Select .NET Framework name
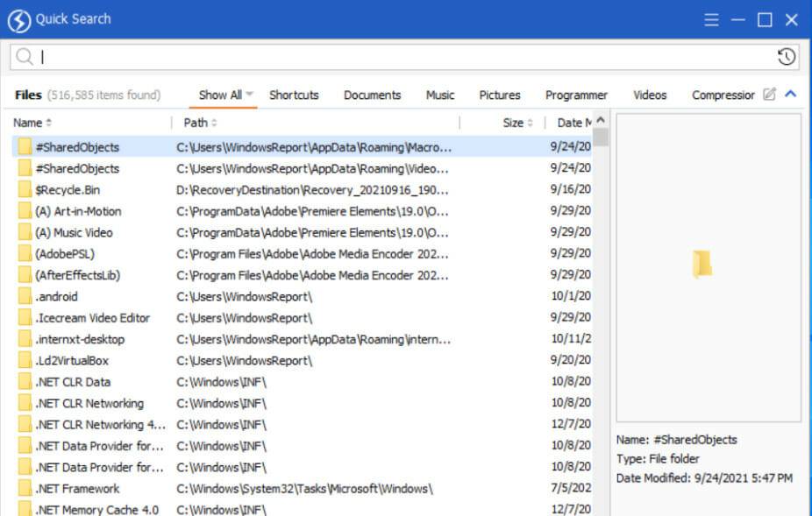This screenshot has height=516, width=812. (x=77, y=489)
